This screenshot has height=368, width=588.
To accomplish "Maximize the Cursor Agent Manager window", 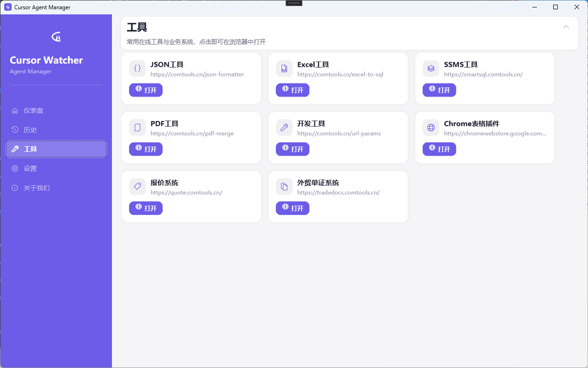I will pos(555,7).
